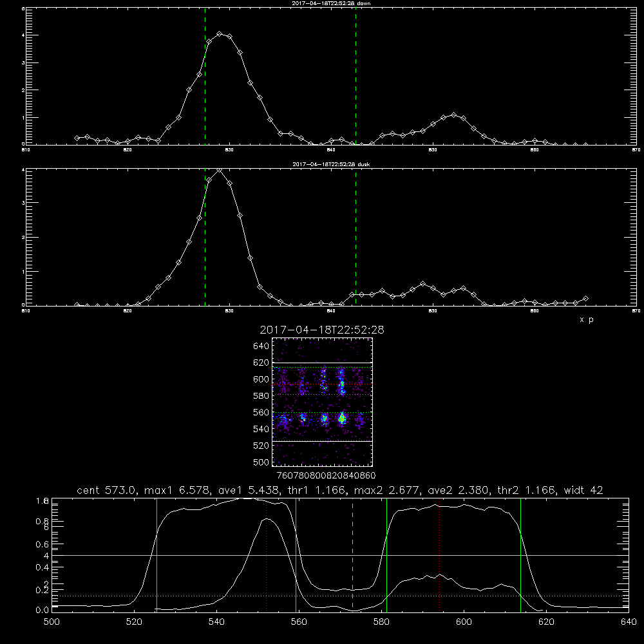Click the orange dashed center line in bottom plot
644x644 pixels.
point(353,554)
